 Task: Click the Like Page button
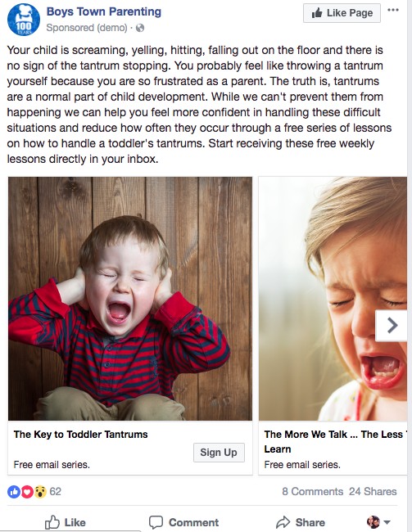tap(342, 13)
